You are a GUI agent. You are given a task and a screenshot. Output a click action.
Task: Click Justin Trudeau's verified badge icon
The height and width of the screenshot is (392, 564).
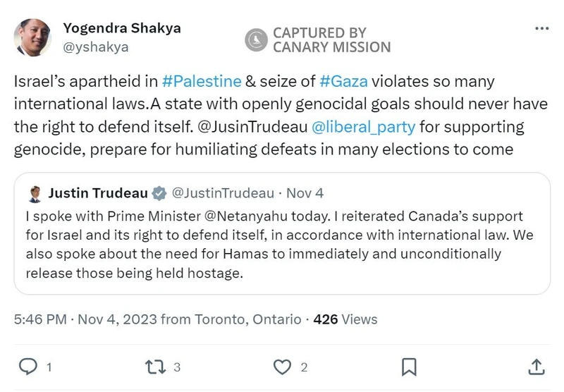pyautogui.click(x=160, y=193)
